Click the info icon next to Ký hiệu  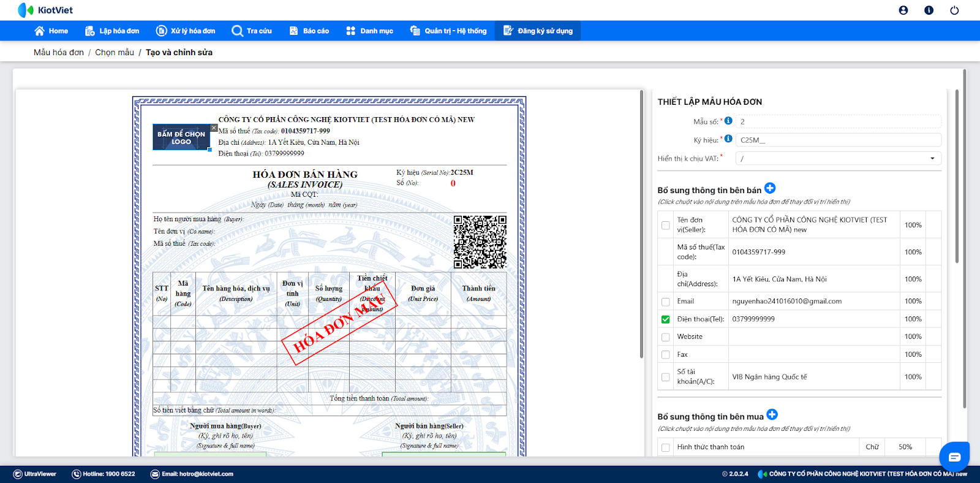728,139
